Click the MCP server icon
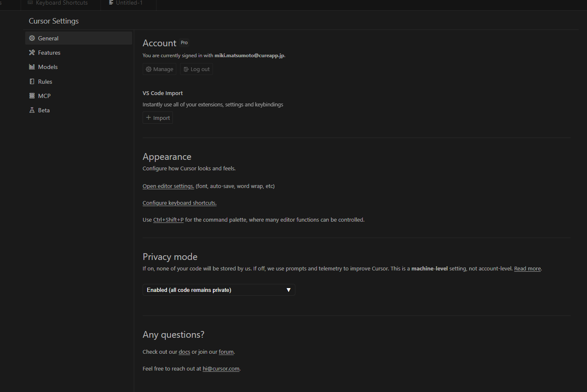The height and width of the screenshot is (392, 587). pos(32,96)
